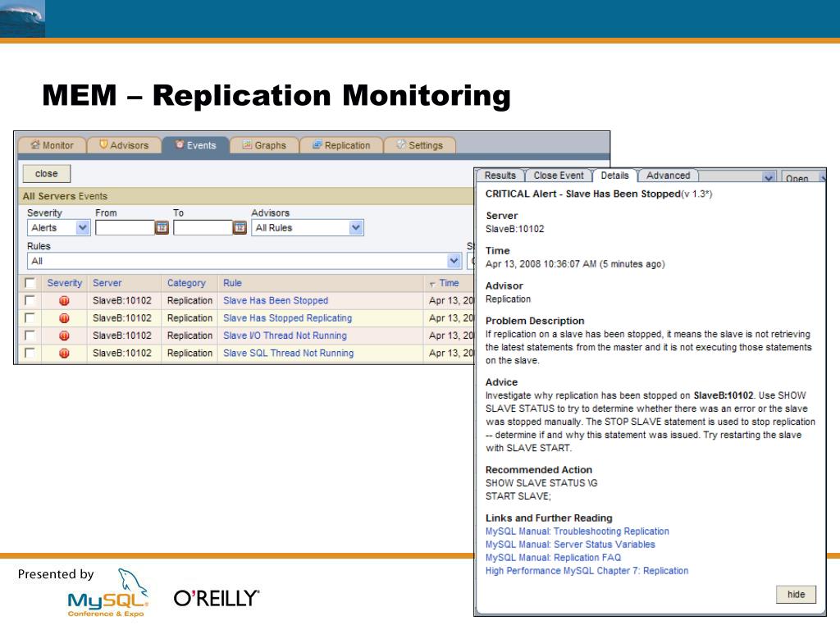Click the Advisors tab shield icon
The width and height of the screenshot is (840, 630).
(x=104, y=144)
